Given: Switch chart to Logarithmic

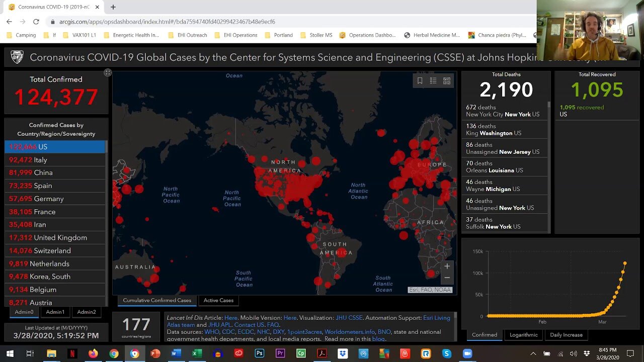Looking at the screenshot, I should tap(524, 335).
